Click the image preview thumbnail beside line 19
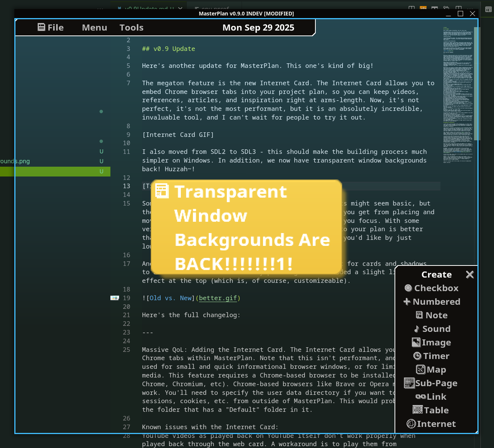The image size is (494, 448). [115, 298]
